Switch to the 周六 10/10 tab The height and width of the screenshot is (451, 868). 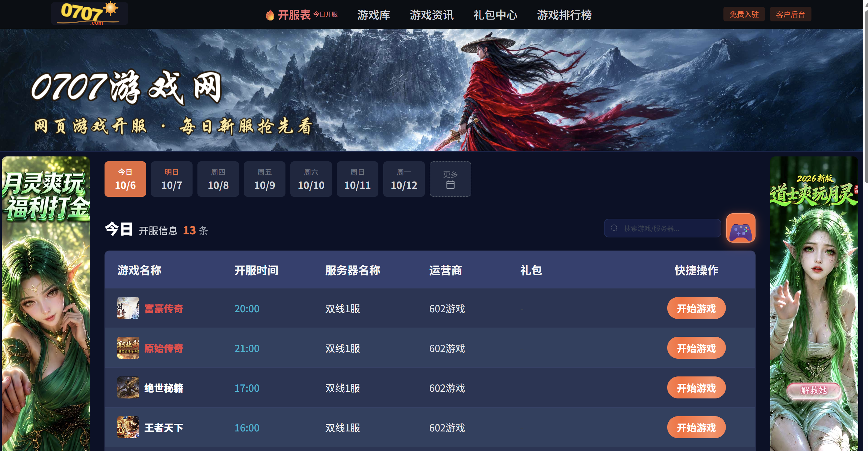click(x=311, y=179)
